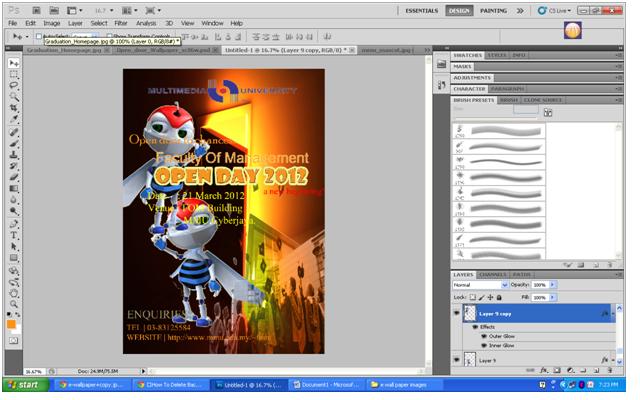Select the Rectangular Marquee tool
Image resolution: width=640 pixels, height=400 pixels.
point(14,74)
